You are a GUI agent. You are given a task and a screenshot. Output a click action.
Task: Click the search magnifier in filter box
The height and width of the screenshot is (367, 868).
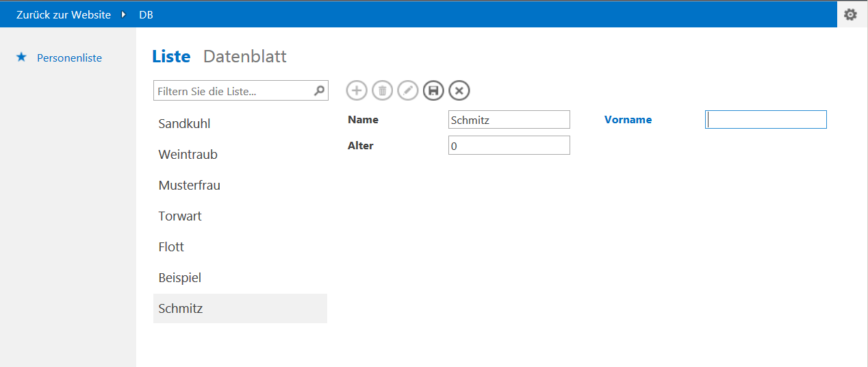point(319,90)
